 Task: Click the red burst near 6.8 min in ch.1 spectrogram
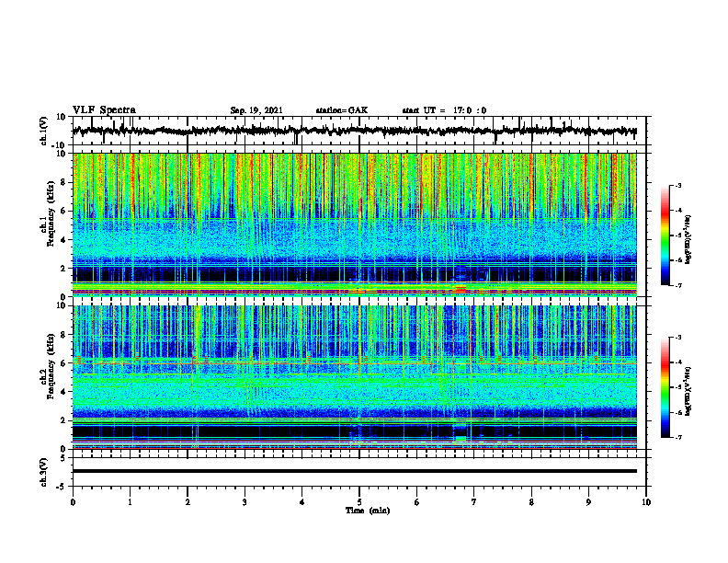pyautogui.click(x=461, y=290)
